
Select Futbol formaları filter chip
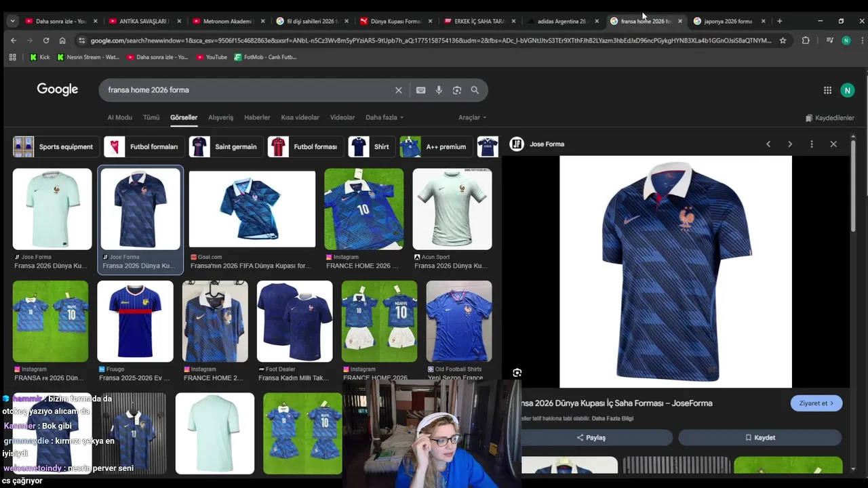(x=143, y=146)
